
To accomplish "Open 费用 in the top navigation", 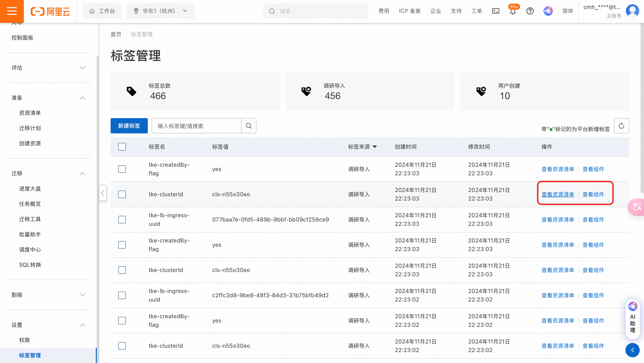I will [384, 11].
